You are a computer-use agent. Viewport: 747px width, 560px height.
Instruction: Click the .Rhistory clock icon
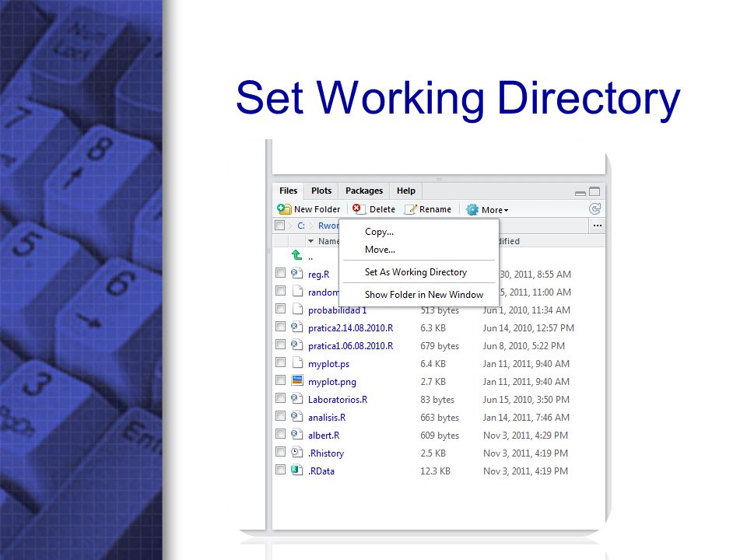[296, 452]
